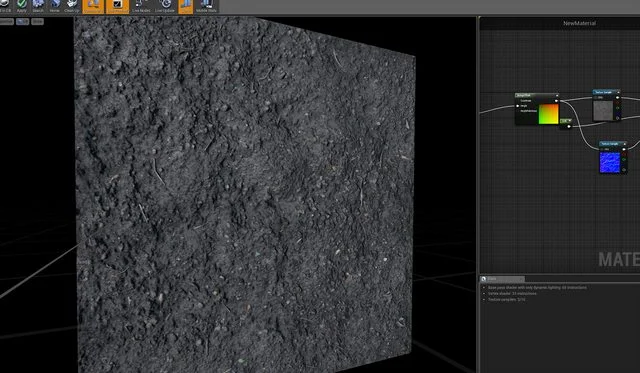
Task: Run Clean Up on the graph
Action: coord(71,6)
